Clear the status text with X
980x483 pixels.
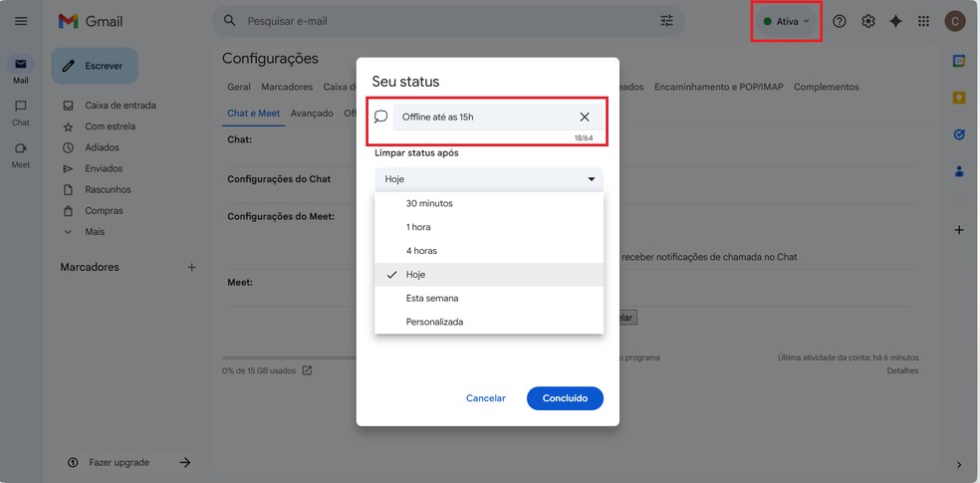click(585, 117)
